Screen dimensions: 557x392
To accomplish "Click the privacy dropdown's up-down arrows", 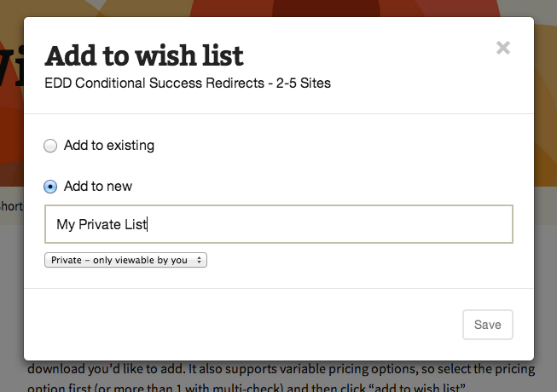I will click(200, 260).
